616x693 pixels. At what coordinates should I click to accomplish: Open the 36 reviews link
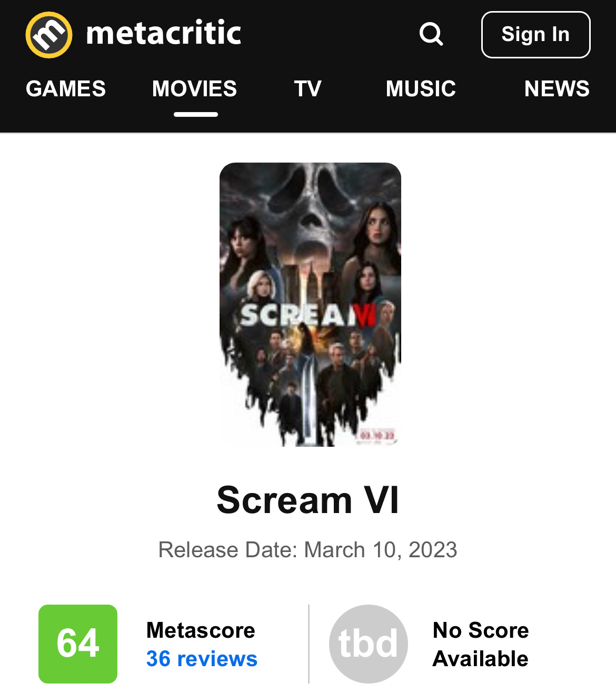(x=202, y=659)
